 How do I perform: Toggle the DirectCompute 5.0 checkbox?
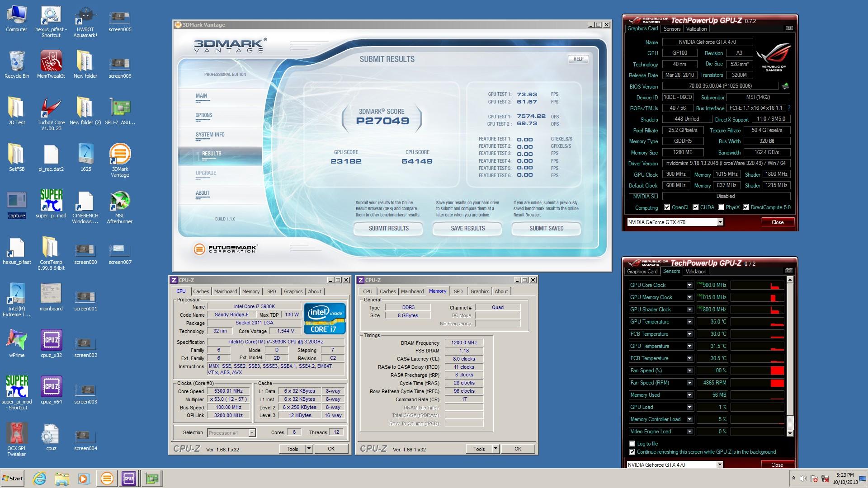(x=745, y=207)
